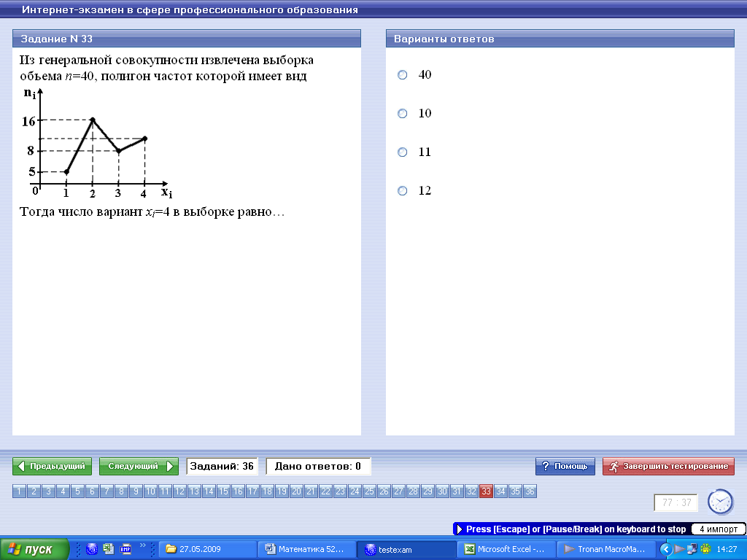
Task: Switch to Математика Word document in taskbar
Action: 307,549
